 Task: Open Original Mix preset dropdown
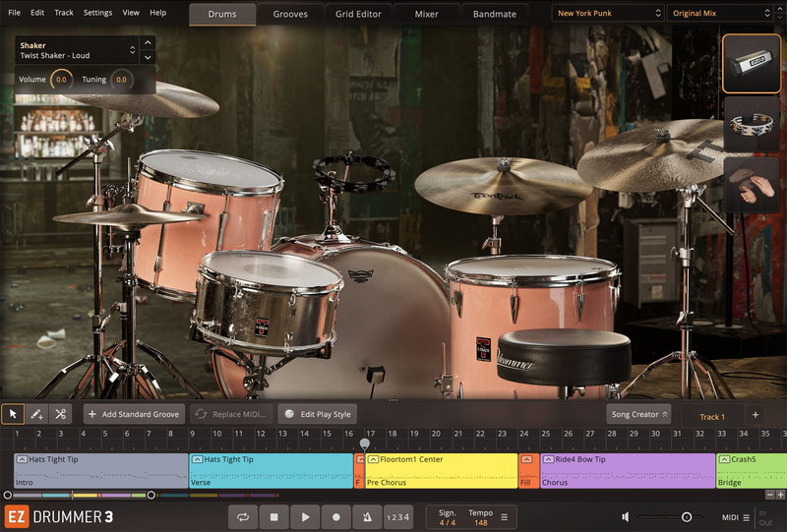tap(721, 13)
